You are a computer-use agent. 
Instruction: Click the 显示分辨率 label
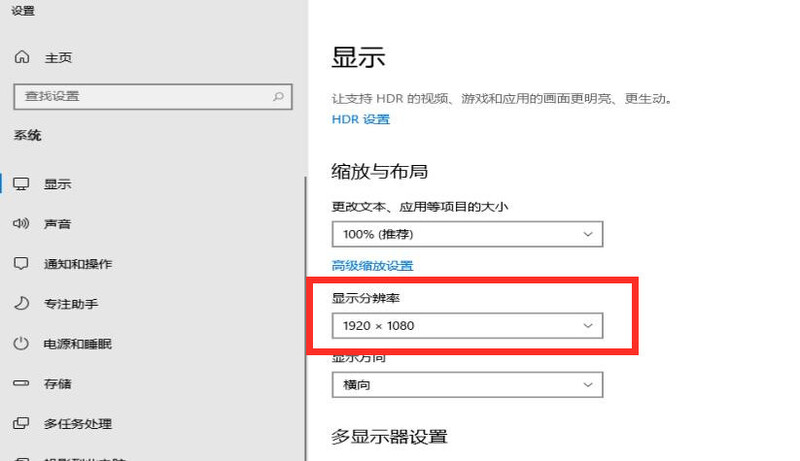pos(366,298)
